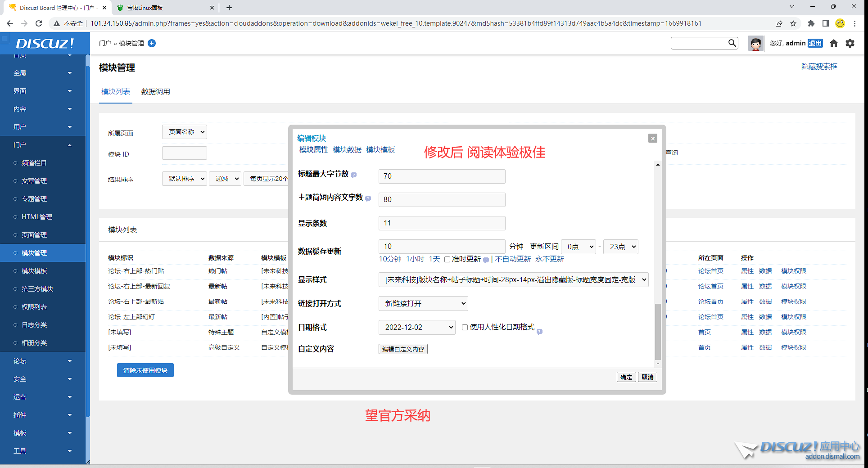Go back using browser back arrow

10,23
